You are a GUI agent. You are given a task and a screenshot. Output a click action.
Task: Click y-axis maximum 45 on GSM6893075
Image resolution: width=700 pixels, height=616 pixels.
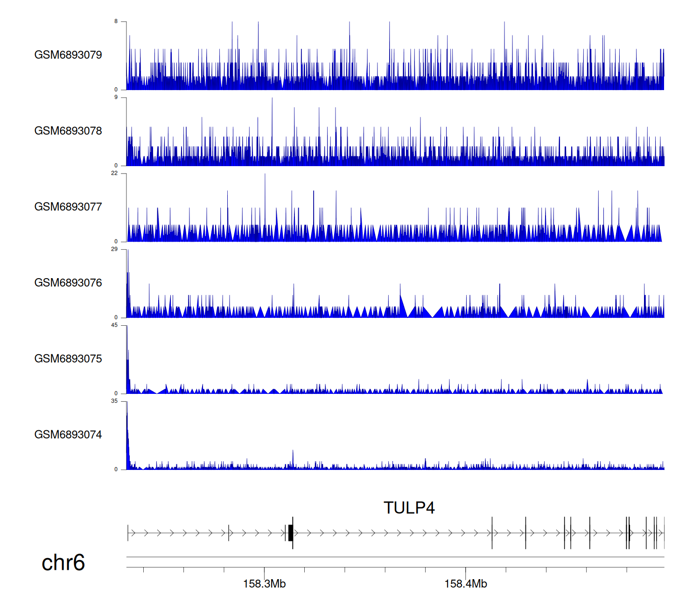(x=114, y=325)
